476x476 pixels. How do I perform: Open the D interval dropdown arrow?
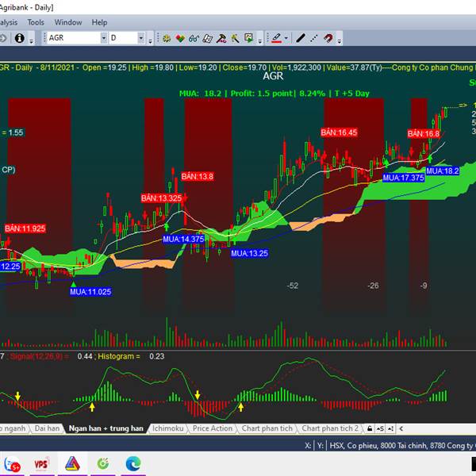[141, 38]
